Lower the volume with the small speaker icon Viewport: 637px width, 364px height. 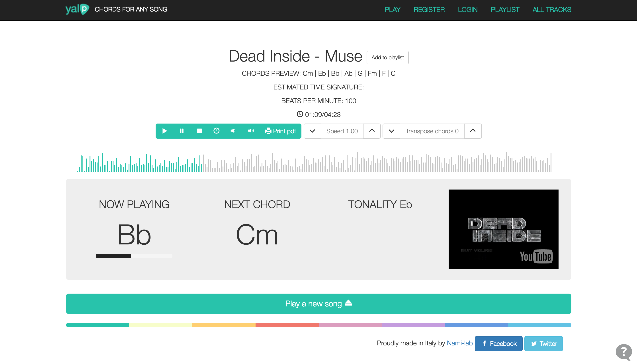click(233, 131)
